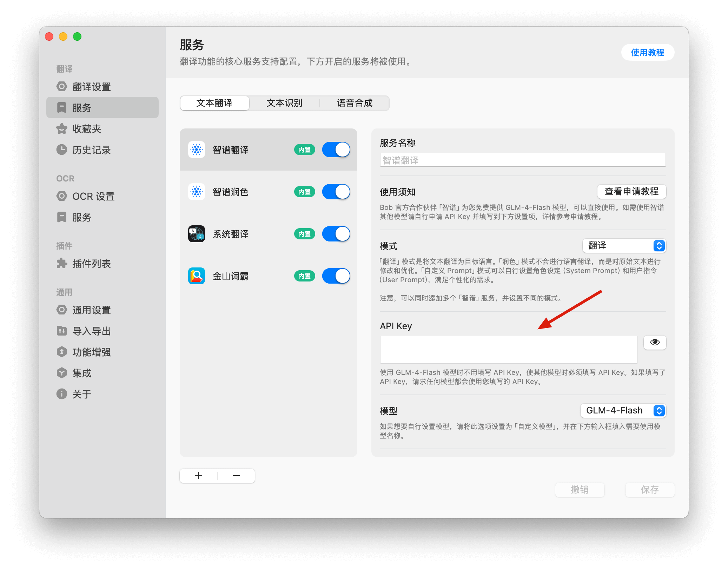
Task: Toggle 智谱润色 service switch
Action: pyautogui.click(x=336, y=192)
